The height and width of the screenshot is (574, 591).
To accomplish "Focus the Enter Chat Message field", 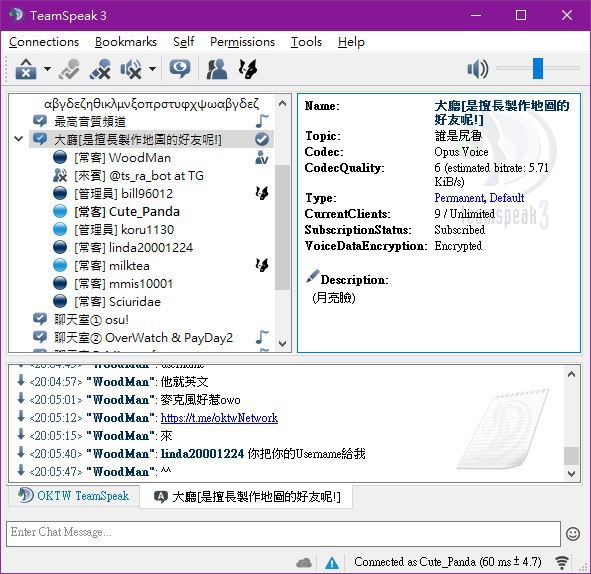I will (x=283, y=533).
